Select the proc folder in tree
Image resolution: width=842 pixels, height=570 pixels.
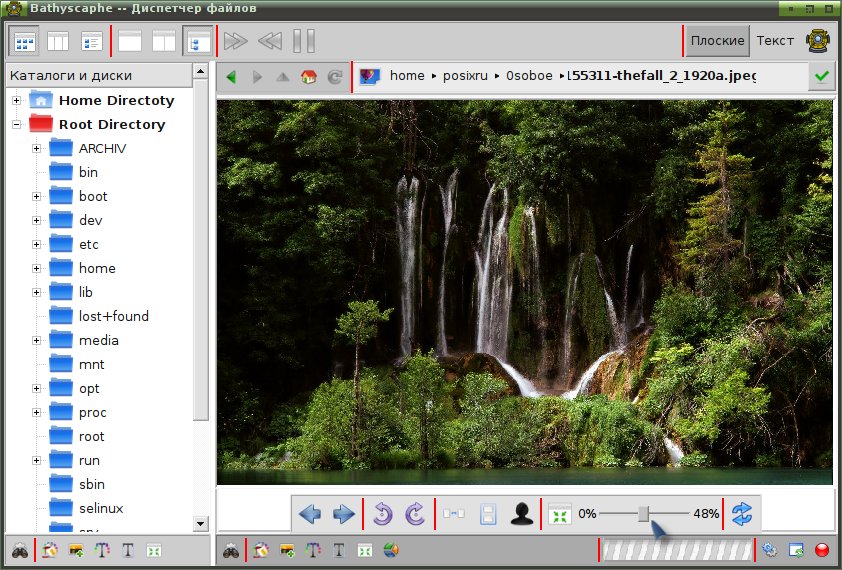point(78,413)
